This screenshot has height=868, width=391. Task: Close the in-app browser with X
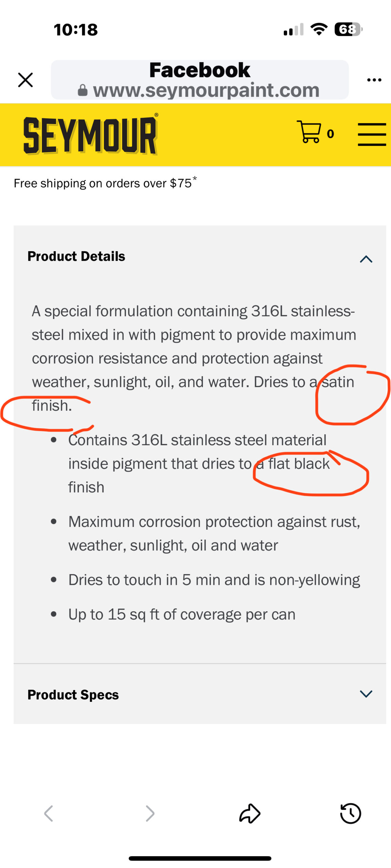(25, 80)
